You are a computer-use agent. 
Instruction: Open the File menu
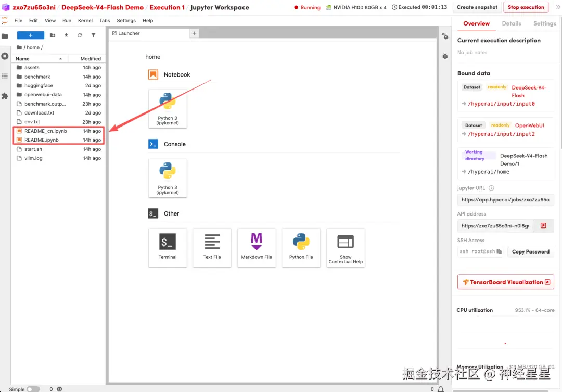point(18,20)
